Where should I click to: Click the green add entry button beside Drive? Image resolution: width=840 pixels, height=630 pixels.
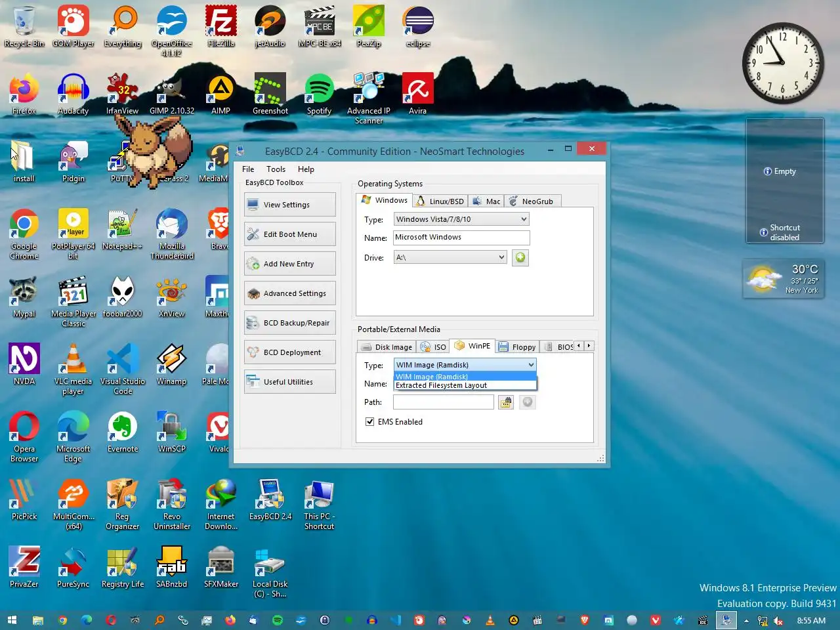tap(520, 258)
